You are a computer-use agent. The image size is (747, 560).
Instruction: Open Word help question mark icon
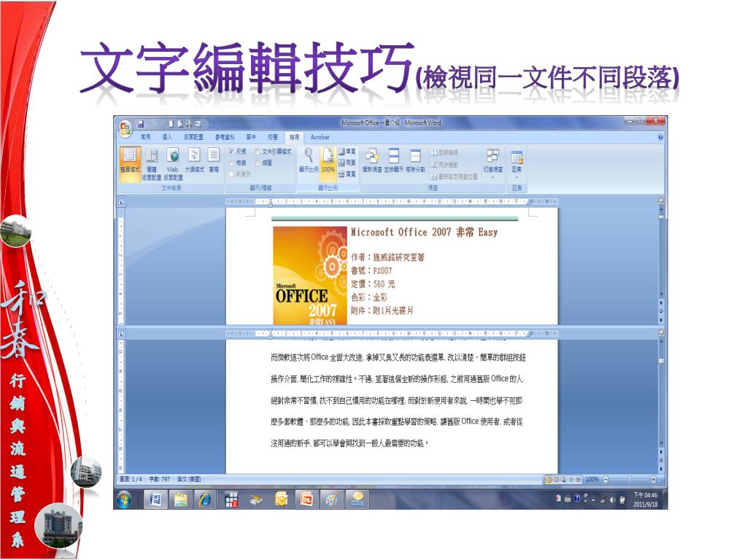(x=660, y=137)
